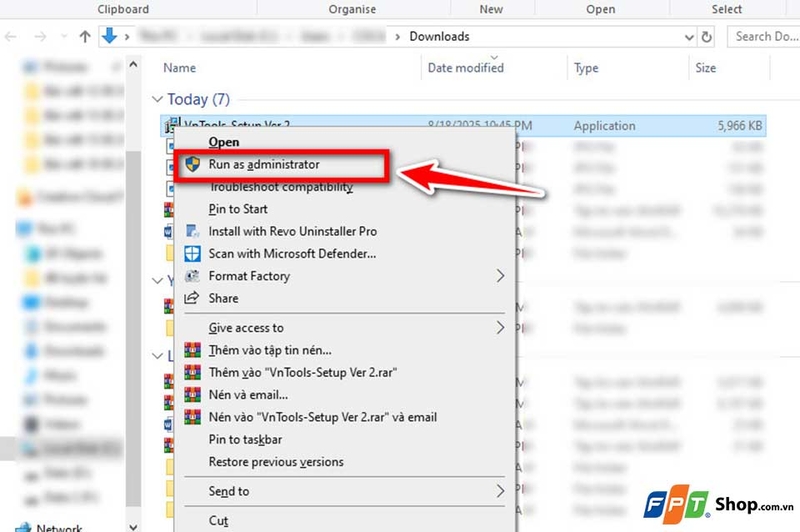Expand the Give access to arrow
800x532 pixels.
[x=500, y=327]
